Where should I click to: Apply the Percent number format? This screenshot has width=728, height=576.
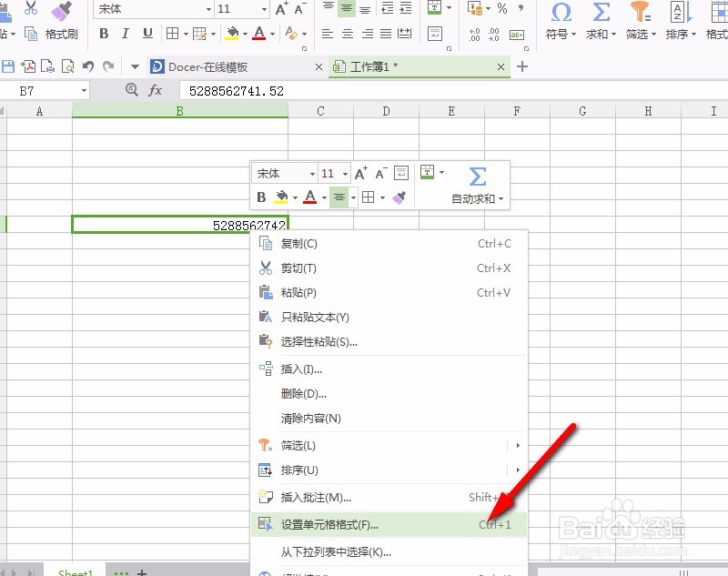pos(502,9)
